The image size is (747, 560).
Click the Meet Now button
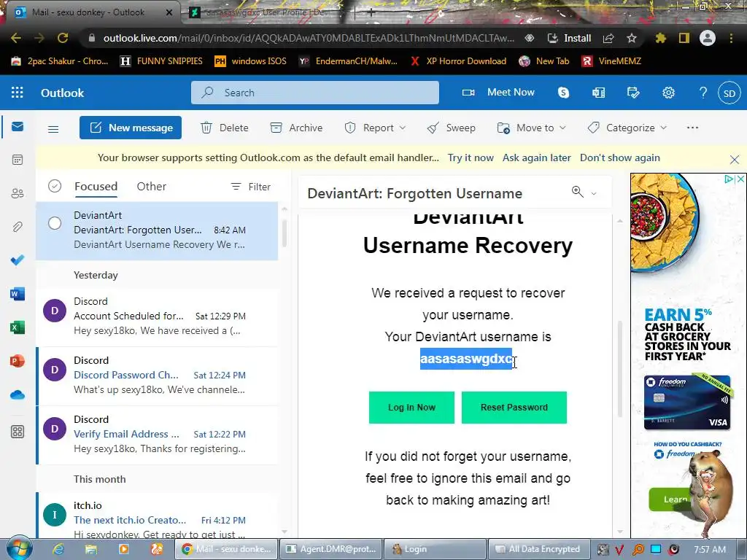point(499,93)
